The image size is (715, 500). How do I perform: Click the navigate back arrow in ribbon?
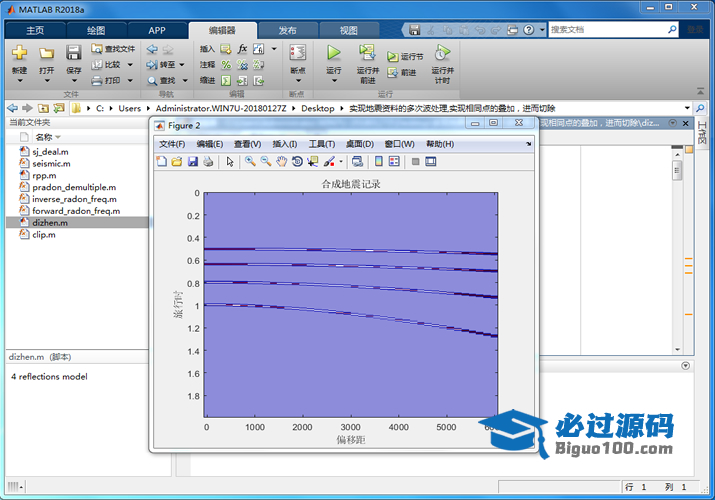coord(152,49)
